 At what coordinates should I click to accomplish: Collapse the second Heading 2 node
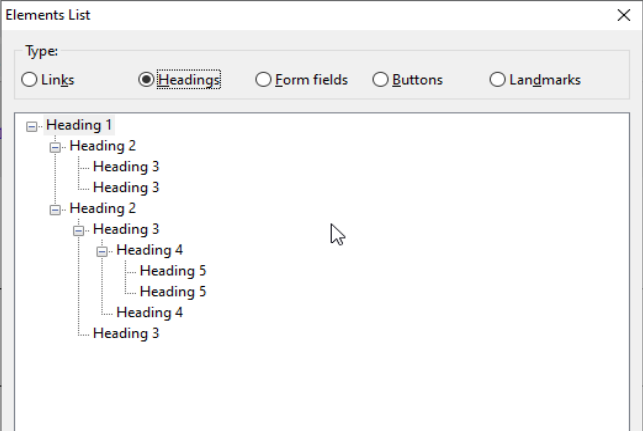pyautogui.click(x=55, y=210)
